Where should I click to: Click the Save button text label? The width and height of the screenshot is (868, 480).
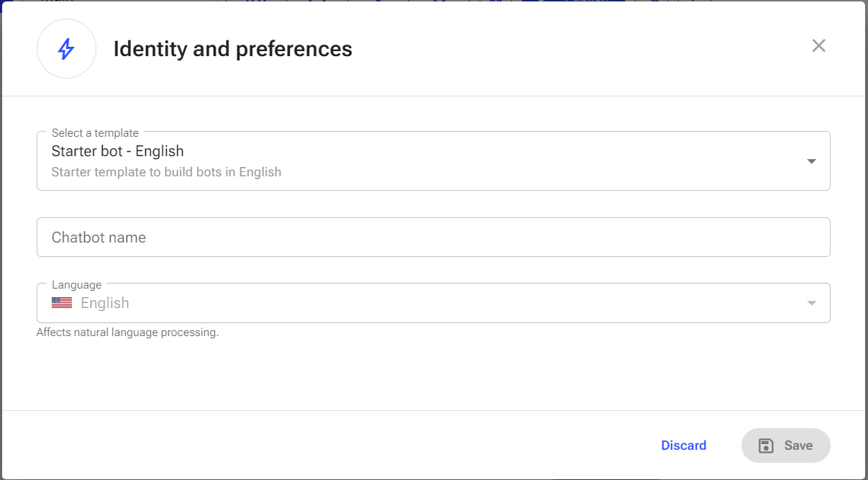(x=798, y=445)
